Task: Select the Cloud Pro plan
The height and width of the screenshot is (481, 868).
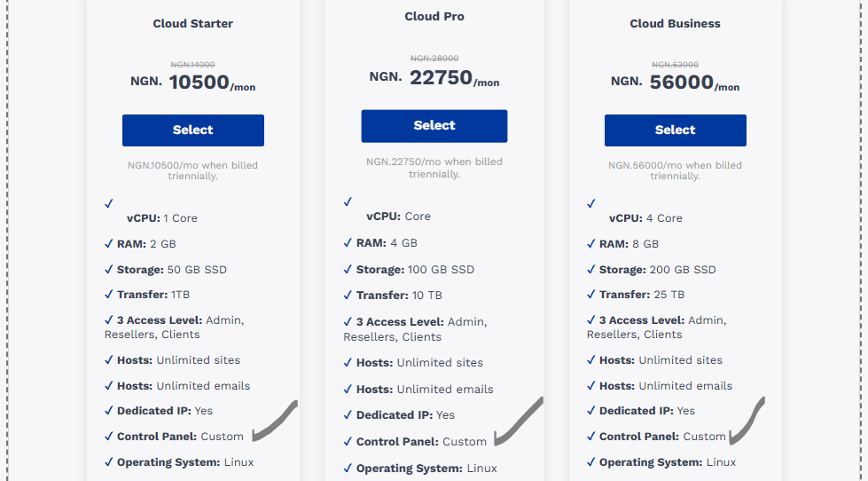Action: coord(434,126)
